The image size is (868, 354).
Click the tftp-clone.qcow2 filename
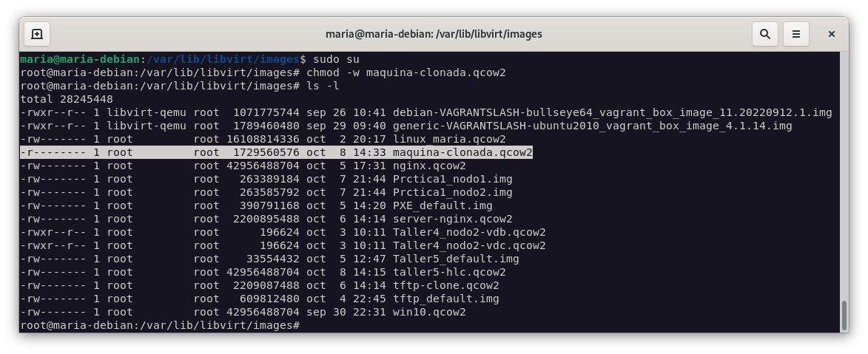(x=445, y=285)
